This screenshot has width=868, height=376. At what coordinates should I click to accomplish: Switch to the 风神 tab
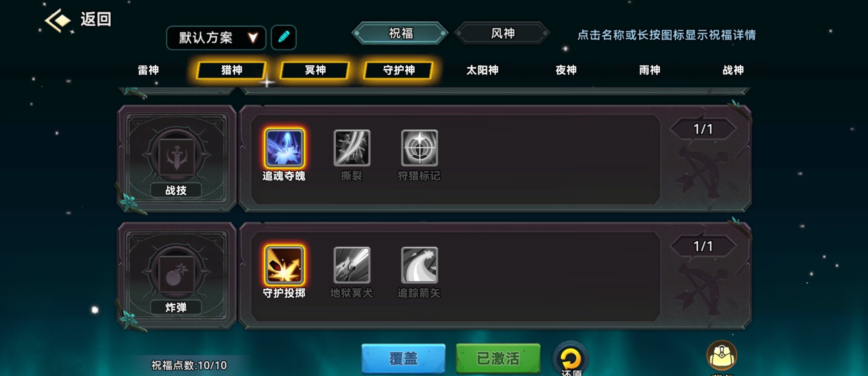502,33
